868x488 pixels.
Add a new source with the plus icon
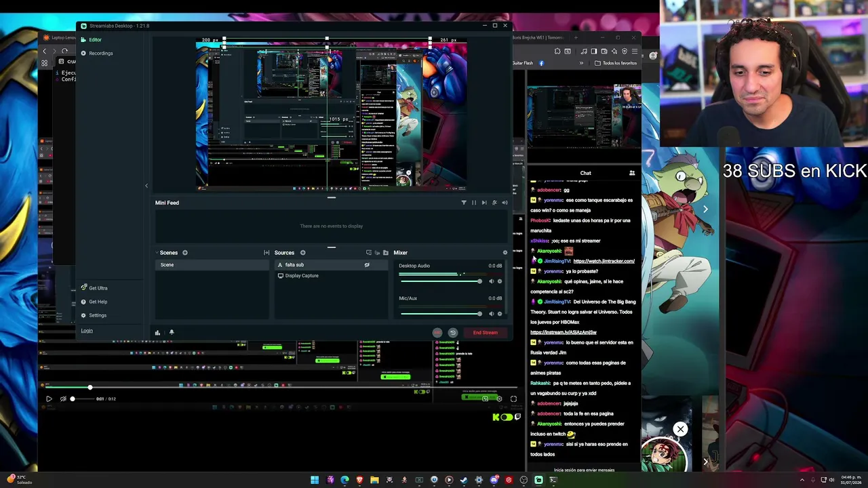302,253
